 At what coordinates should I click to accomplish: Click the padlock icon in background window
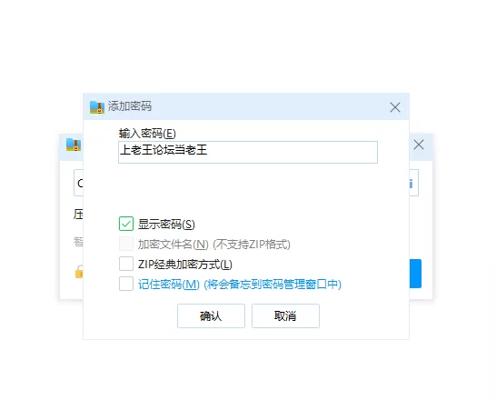79,271
